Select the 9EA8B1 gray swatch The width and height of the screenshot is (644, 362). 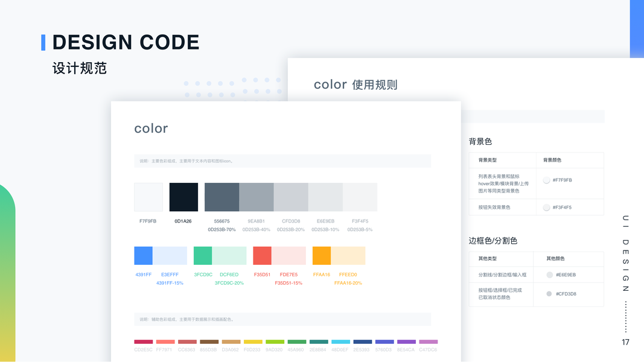coord(257,197)
